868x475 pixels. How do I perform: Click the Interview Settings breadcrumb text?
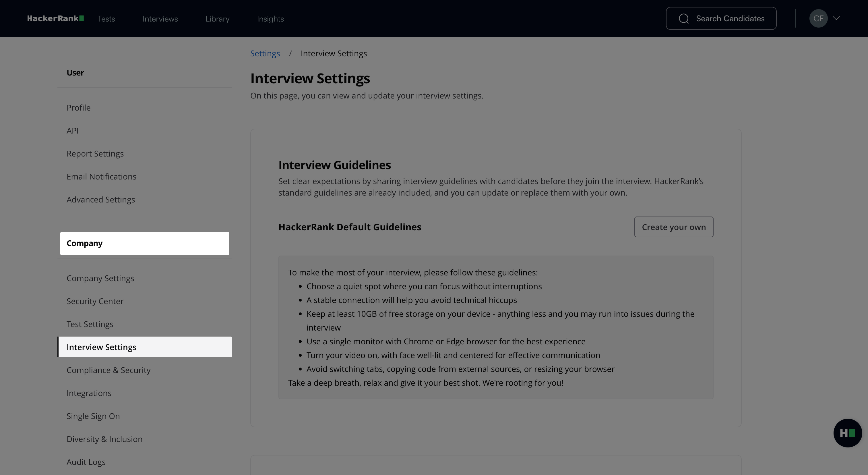[334, 54]
